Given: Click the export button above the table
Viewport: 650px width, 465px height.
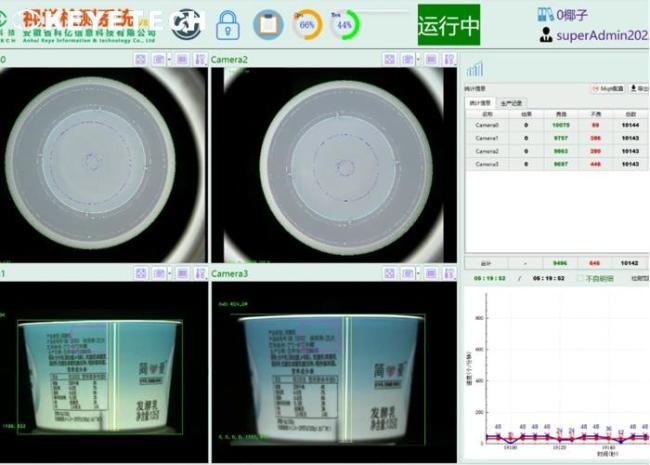Looking at the screenshot, I should point(639,88).
